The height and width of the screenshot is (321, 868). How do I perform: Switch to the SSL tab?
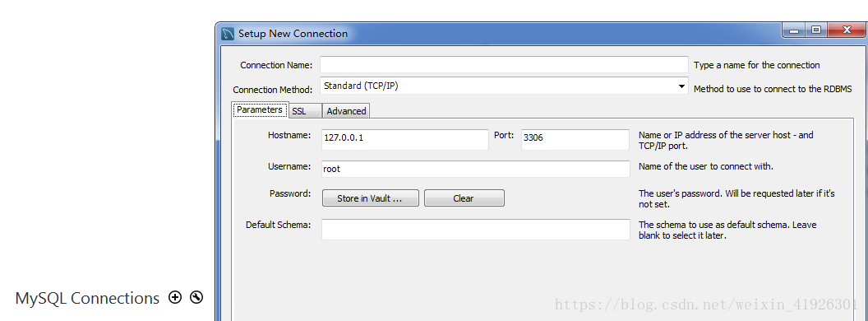pos(305,111)
